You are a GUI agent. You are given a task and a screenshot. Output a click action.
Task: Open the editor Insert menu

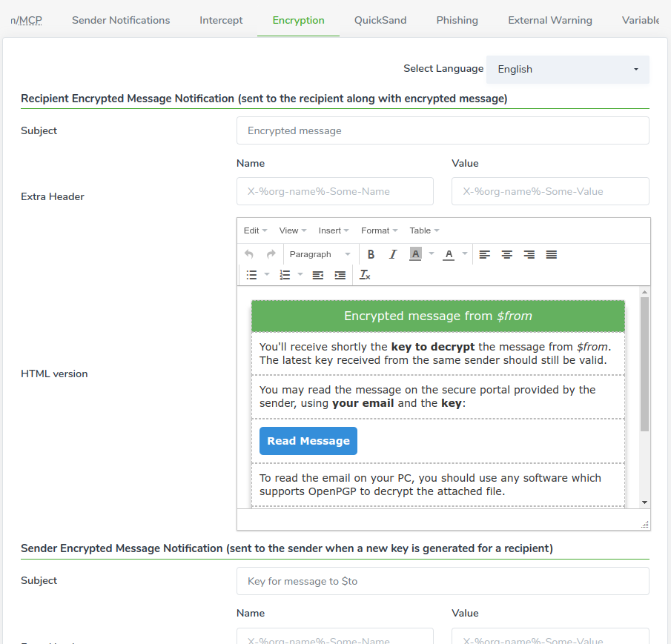coord(334,230)
